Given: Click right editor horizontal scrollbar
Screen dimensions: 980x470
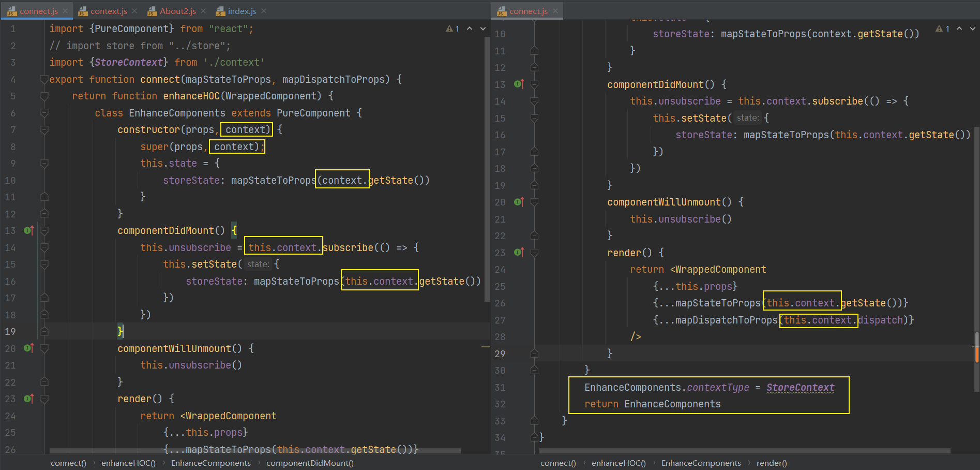Looking at the screenshot, I should (x=745, y=451).
